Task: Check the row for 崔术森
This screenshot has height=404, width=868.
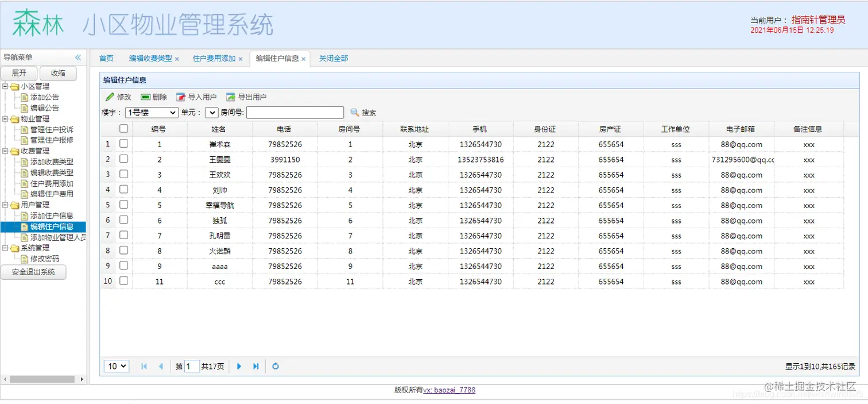Action: (123, 144)
